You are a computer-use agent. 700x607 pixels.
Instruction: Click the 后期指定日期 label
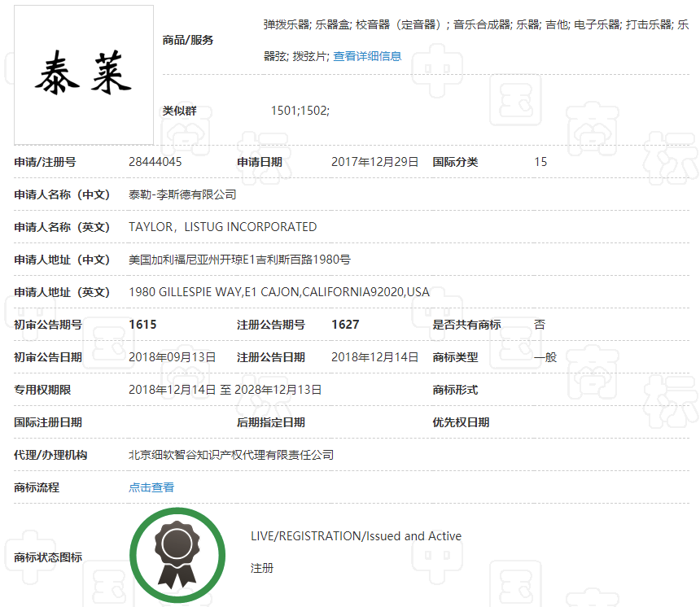click(x=270, y=422)
